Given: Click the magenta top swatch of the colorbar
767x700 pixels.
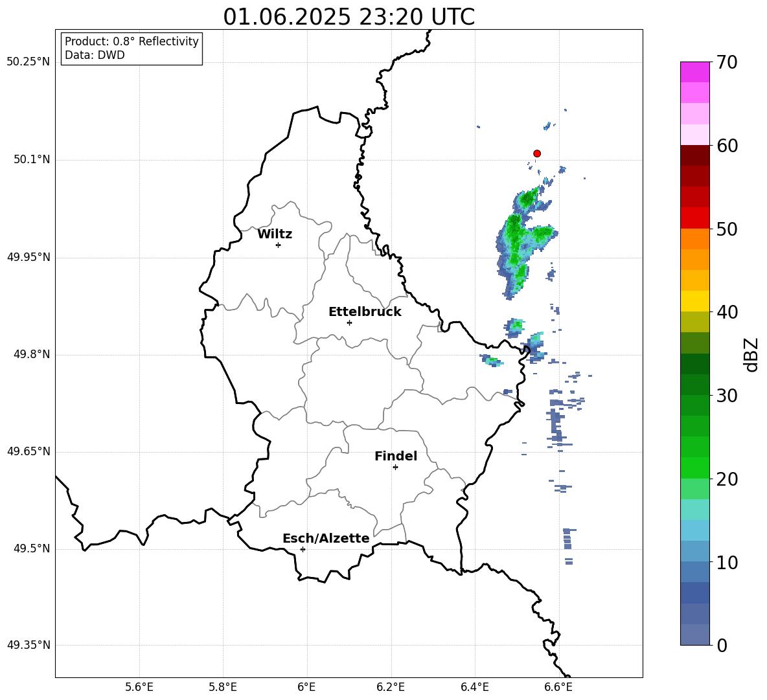Looking at the screenshot, I should click(x=694, y=73).
